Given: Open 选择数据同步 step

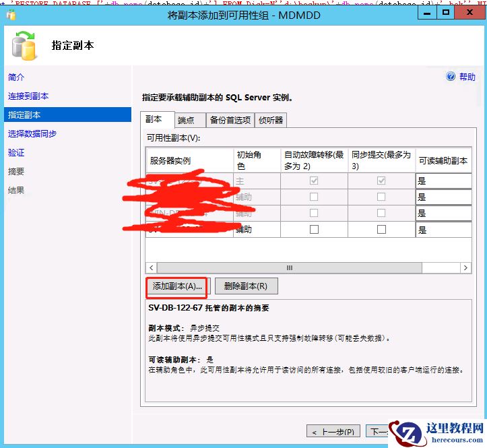Looking at the screenshot, I should click(32, 133).
